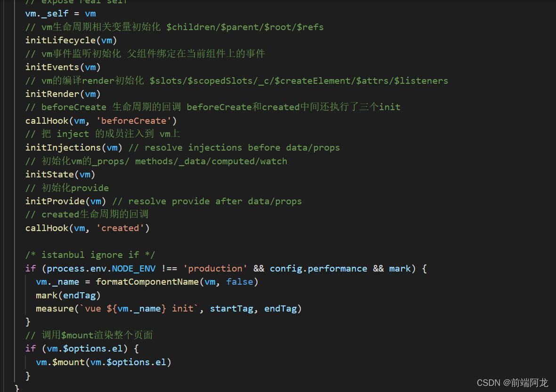556x392 pixels.
Task: Click the line 'vm._self = vm'
Action: (61, 14)
